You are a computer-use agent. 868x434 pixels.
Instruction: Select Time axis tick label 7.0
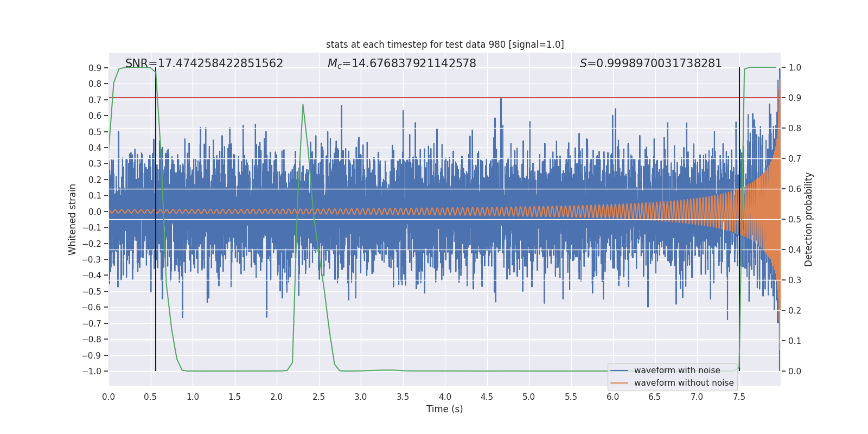[x=697, y=397]
